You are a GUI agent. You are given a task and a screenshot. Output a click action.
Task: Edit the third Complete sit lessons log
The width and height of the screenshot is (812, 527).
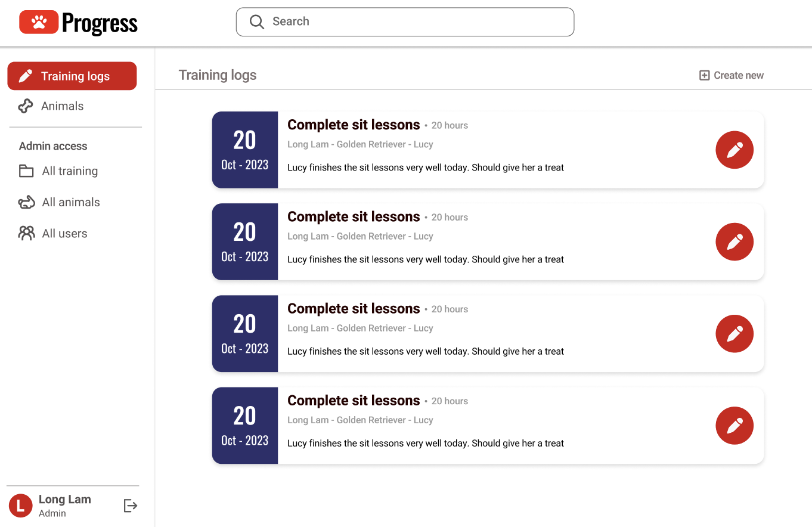(734, 334)
